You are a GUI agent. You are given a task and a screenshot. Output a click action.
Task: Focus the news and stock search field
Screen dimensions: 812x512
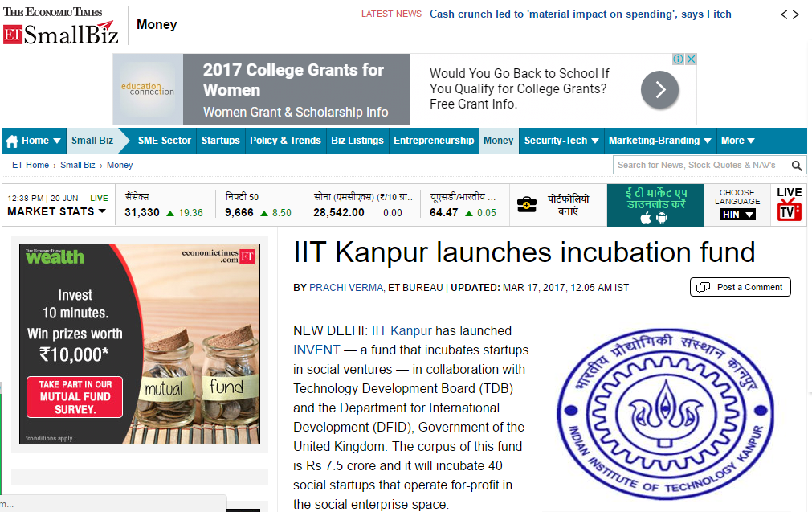[702, 166]
